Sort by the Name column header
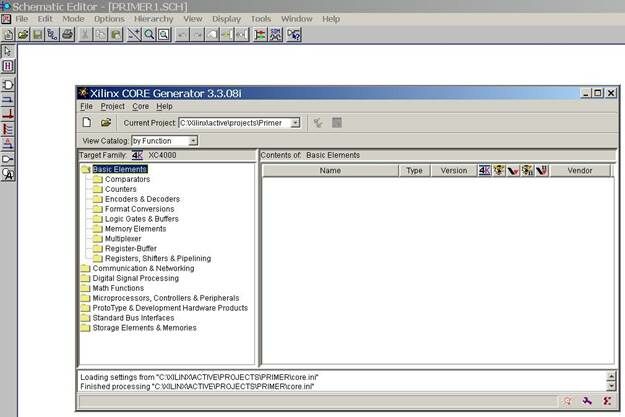625x417 pixels. (330, 171)
